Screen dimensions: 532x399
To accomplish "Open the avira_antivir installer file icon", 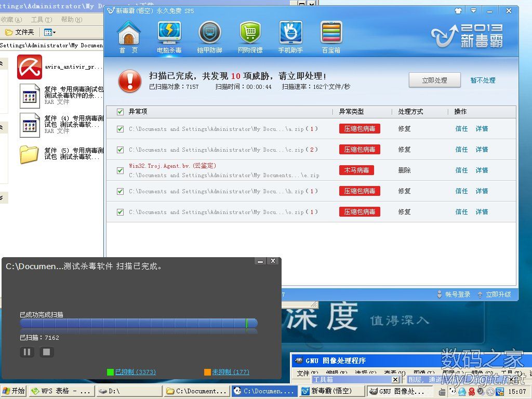I will click(30, 67).
